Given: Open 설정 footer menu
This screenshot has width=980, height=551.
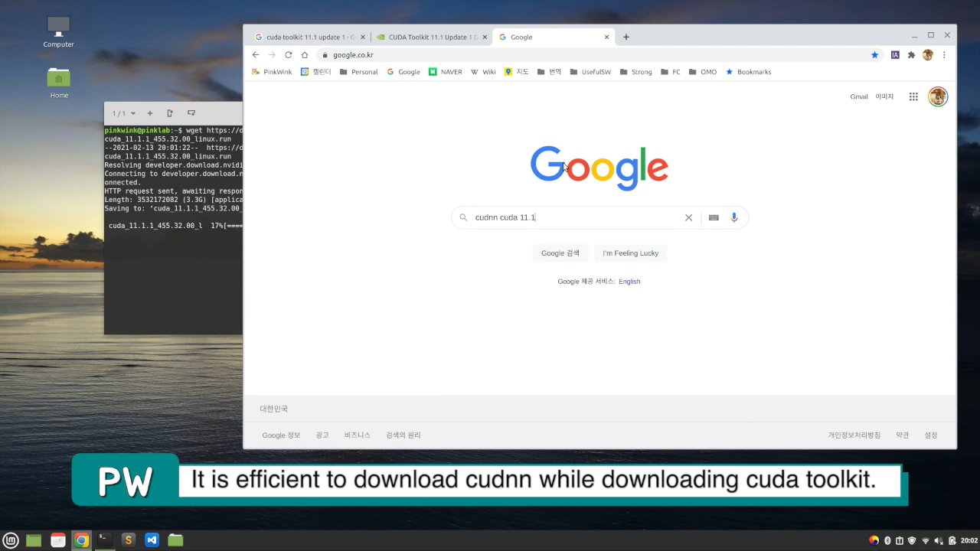Looking at the screenshot, I should click(x=931, y=435).
